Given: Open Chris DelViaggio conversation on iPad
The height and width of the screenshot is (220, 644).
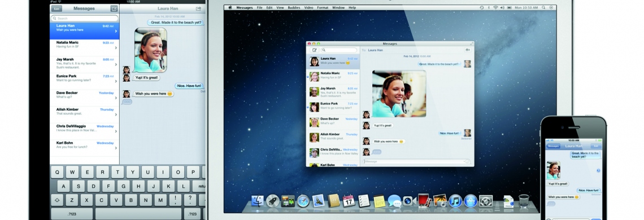Looking at the screenshot, I should click(85, 132).
